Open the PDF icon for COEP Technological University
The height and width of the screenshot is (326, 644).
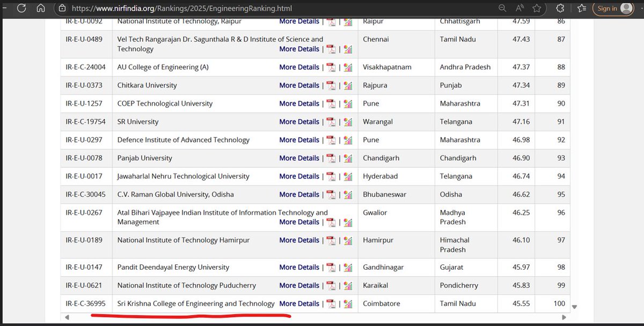tap(331, 103)
